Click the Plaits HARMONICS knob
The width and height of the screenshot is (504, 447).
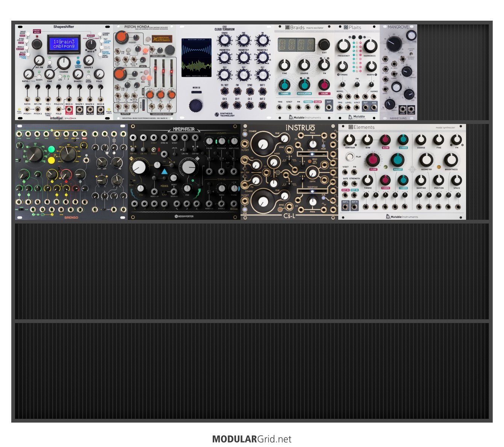point(370,46)
